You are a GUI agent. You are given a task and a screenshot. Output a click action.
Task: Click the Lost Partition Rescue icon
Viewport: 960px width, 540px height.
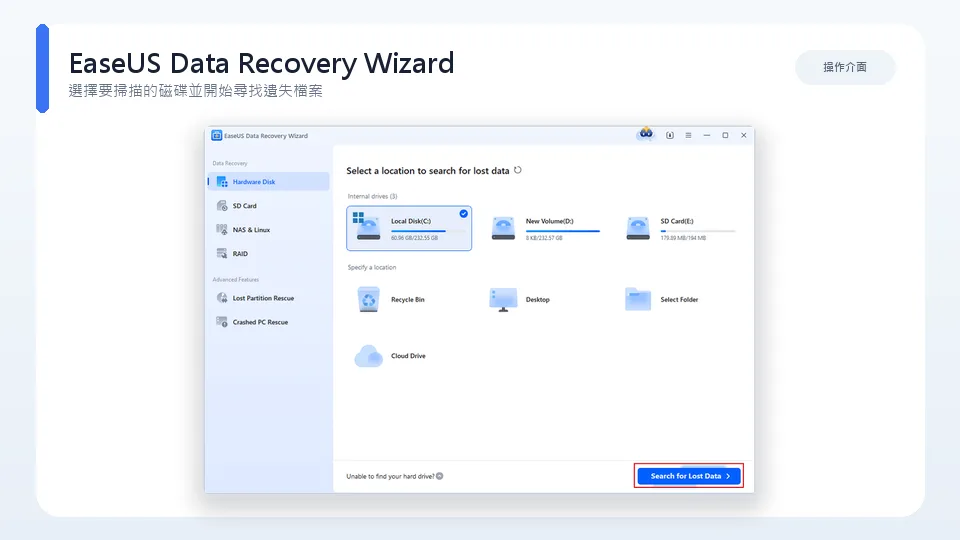[x=222, y=298]
